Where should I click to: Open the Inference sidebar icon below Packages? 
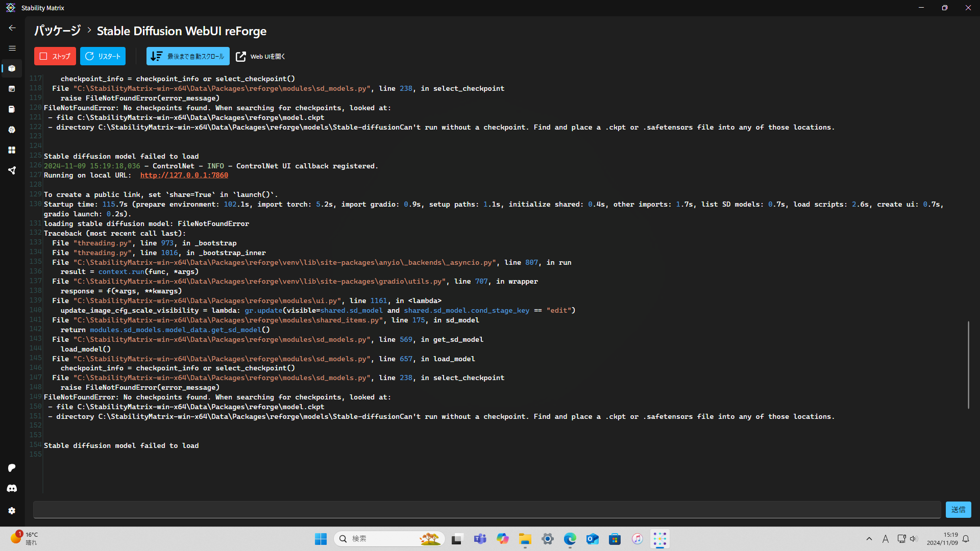coord(12,89)
